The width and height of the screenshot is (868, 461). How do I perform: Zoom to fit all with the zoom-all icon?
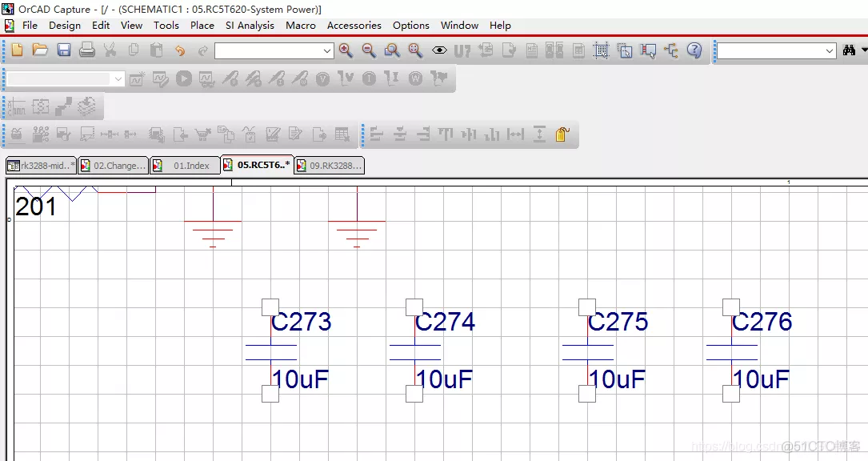(415, 50)
